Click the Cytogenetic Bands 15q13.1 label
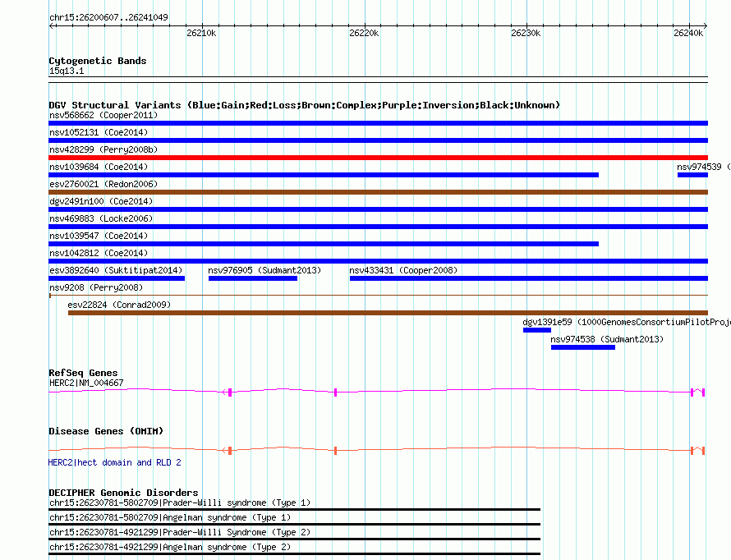The image size is (731, 560). (67, 71)
